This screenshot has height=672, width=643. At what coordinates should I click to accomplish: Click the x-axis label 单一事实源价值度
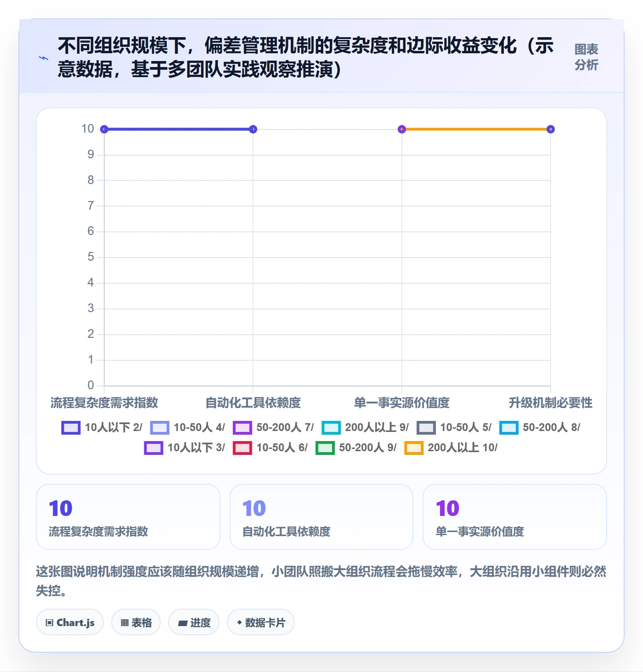(x=402, y=403)
